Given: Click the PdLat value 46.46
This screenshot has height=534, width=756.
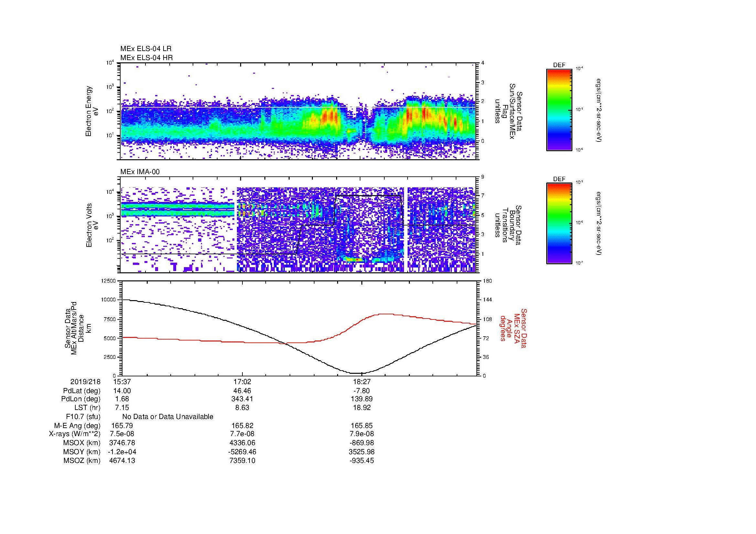Looking at the screenshot, I should [x=242, y=391].
